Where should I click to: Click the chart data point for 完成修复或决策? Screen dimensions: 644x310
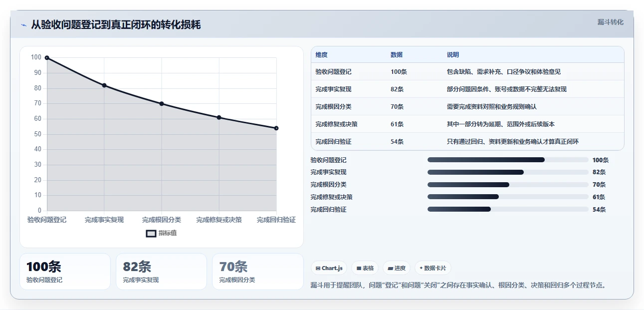pos(219,117)
